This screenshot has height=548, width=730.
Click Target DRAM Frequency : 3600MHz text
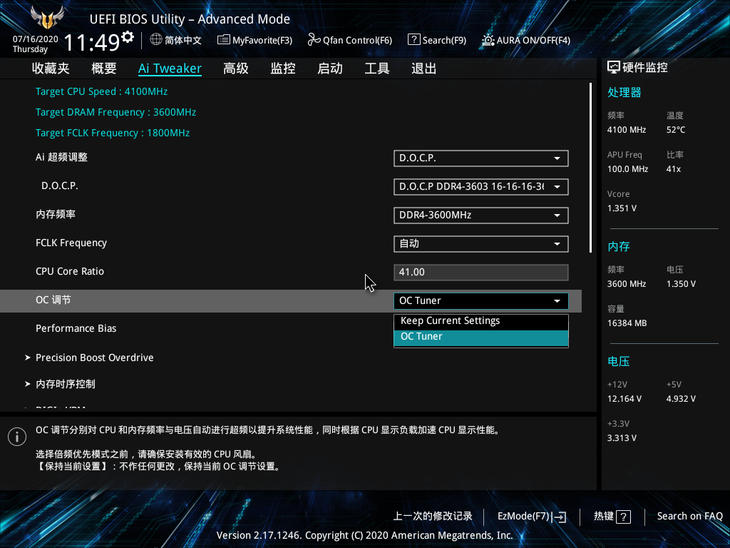pyautogui.click(x=115, y=112)
